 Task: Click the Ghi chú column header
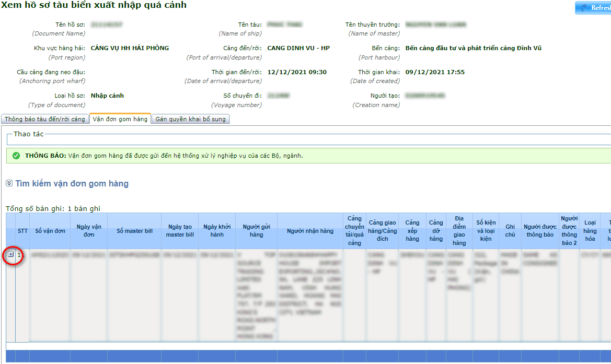(x=510, y=231)
